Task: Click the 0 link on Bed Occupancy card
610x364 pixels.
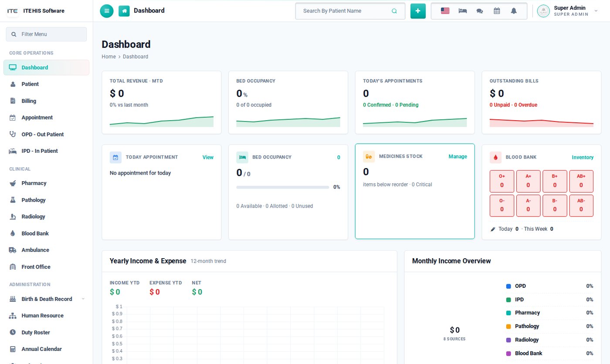Action: coord(339,157)
